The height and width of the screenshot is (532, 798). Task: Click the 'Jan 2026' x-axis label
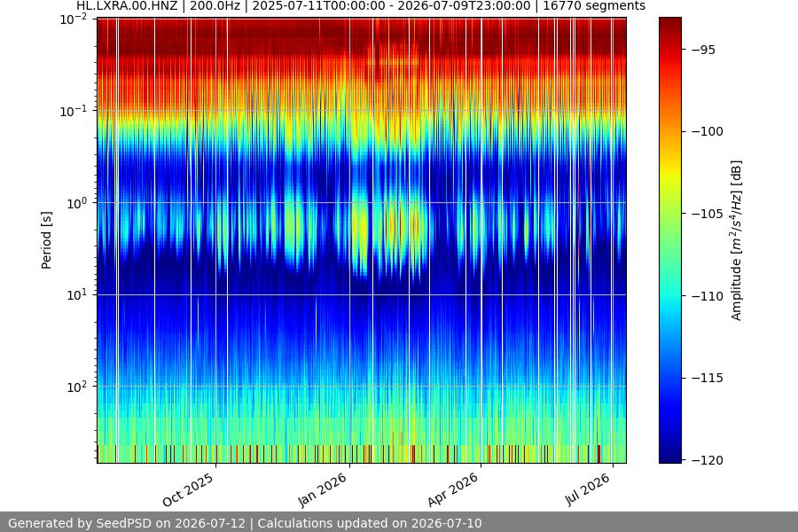322,489
